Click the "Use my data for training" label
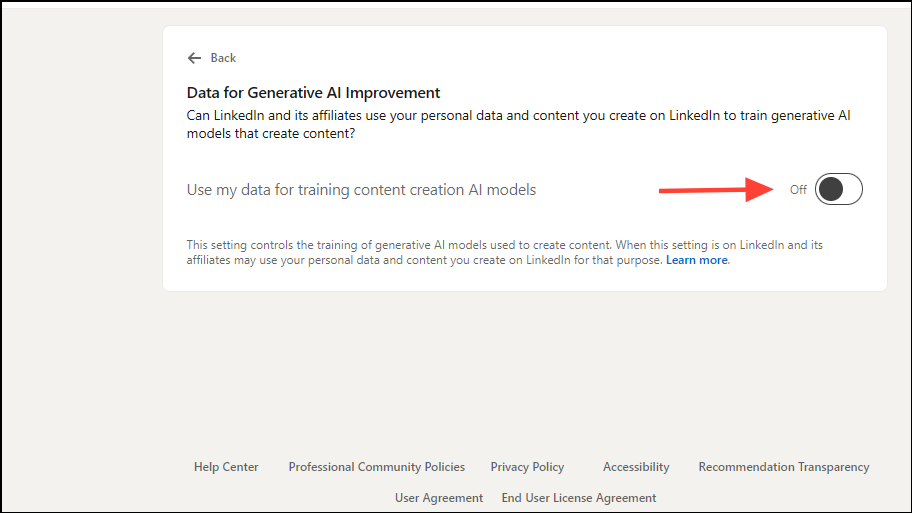Screen dimensions: 912x513 (x=361, y=190)
